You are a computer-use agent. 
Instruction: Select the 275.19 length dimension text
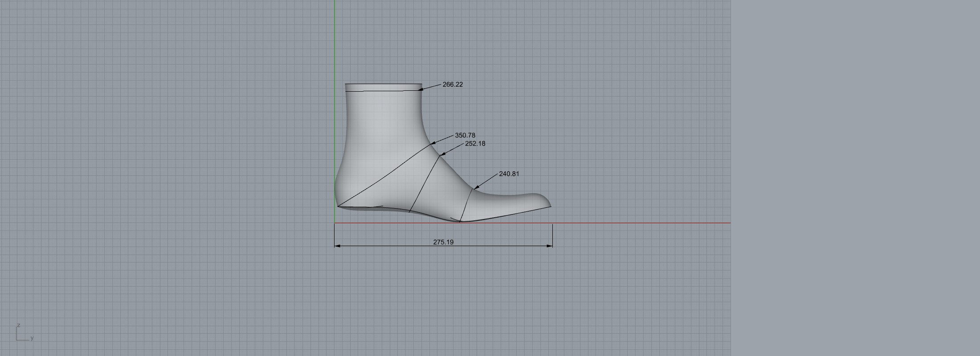click(x=443, y=242)
